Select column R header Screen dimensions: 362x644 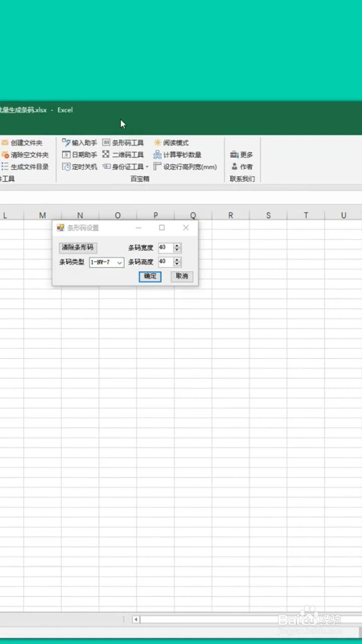tap(231, 215)
